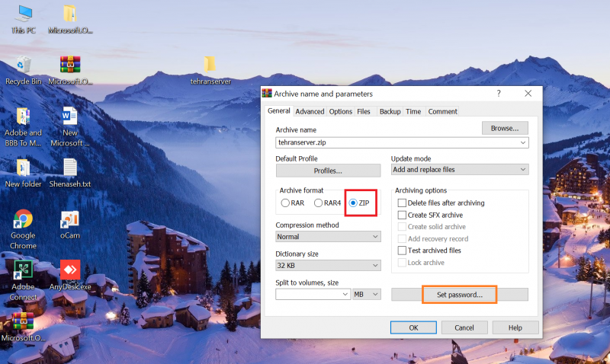Click the Set password... button
610x364 pixels.
coord(460,294)
